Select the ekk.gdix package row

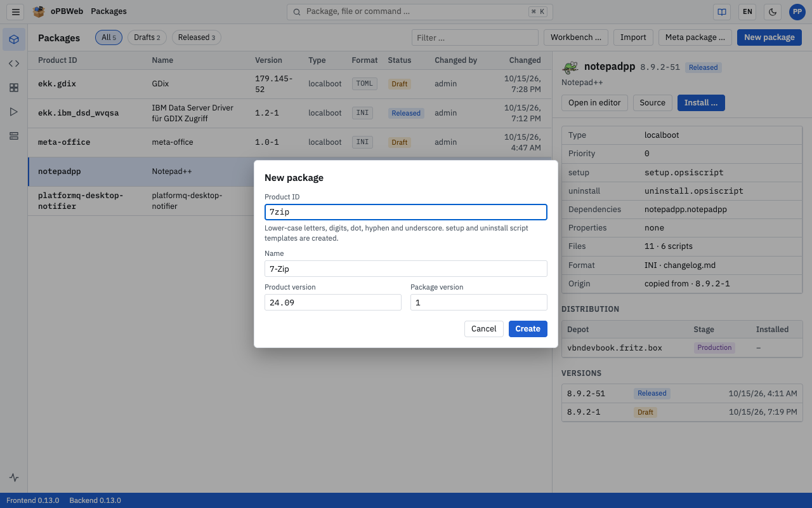pos(290,84)
